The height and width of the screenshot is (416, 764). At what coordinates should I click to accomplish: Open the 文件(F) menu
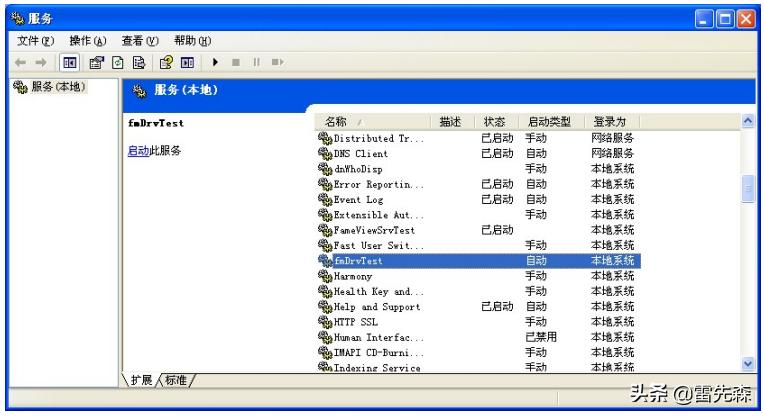click(x=36, y=41)
